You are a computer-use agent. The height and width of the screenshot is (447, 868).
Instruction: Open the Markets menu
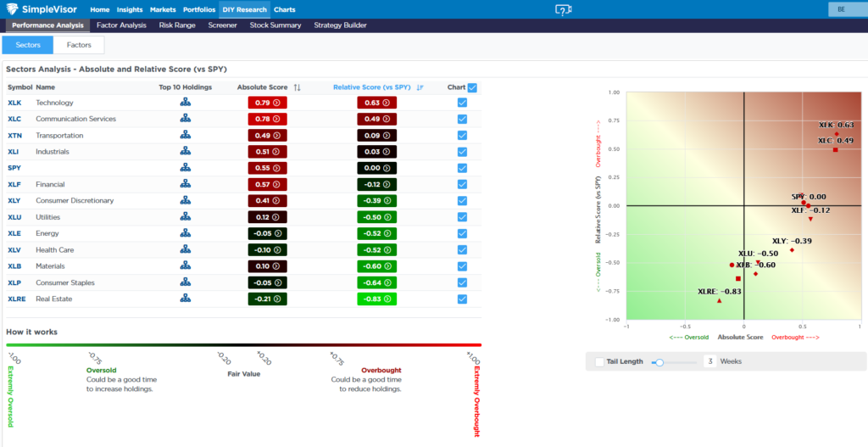click(163, 9)
